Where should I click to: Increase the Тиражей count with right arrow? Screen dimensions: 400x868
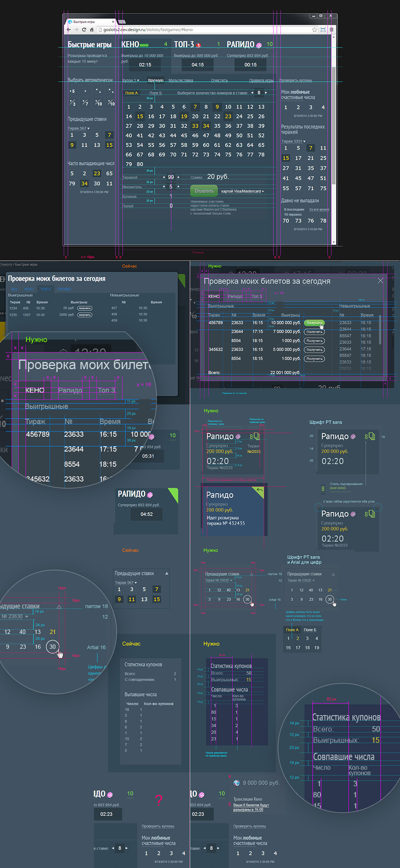tap(179, 177)
